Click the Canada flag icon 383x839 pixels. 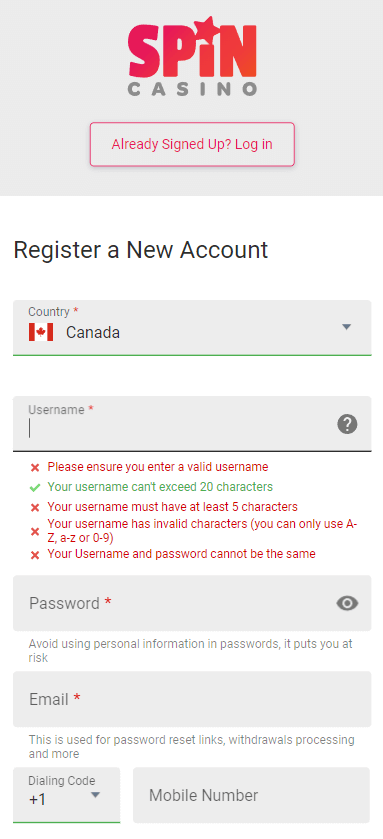(x=41, y=332)
